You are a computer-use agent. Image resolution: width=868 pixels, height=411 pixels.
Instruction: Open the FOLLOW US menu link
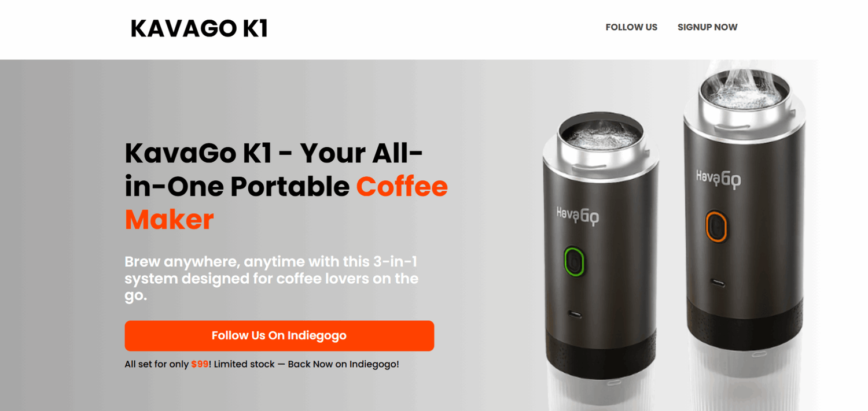(x=631, y=27)
